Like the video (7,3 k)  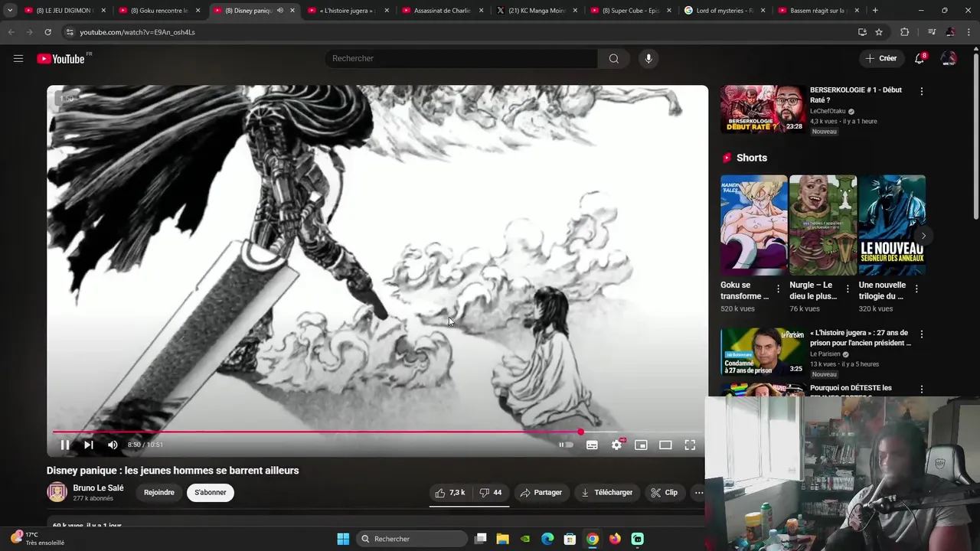450,493
